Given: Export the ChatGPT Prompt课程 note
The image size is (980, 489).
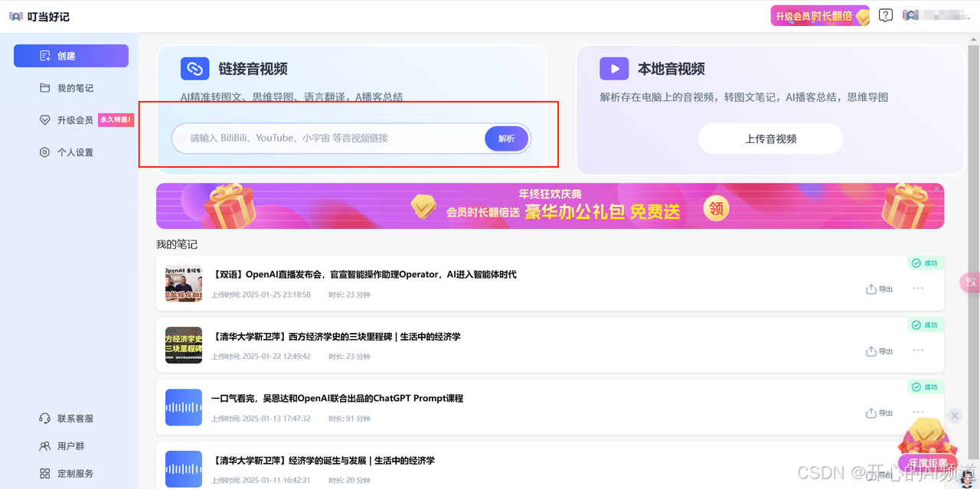Looking at the screenshot, I should point(879,413).
